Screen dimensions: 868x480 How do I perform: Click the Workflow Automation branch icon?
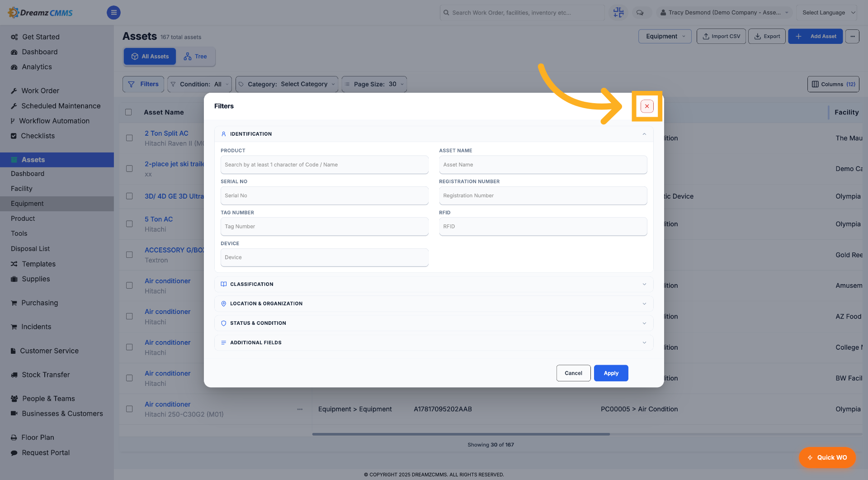point(13,121)
